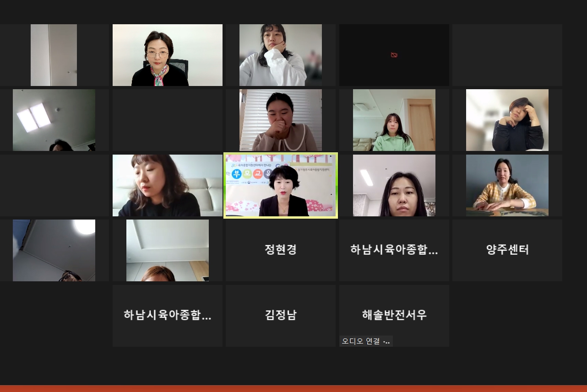Click the red camera-off icon tile

[x=394, y=55]
